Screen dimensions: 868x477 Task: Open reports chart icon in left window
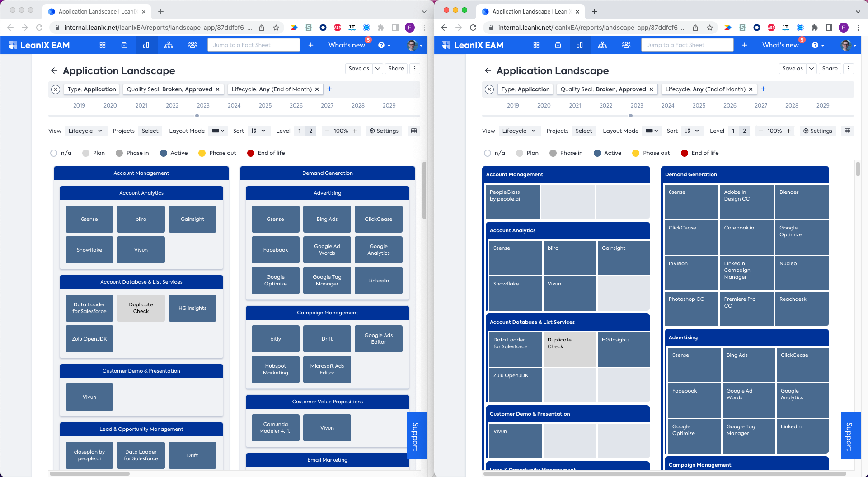click(x=146, y=45)
